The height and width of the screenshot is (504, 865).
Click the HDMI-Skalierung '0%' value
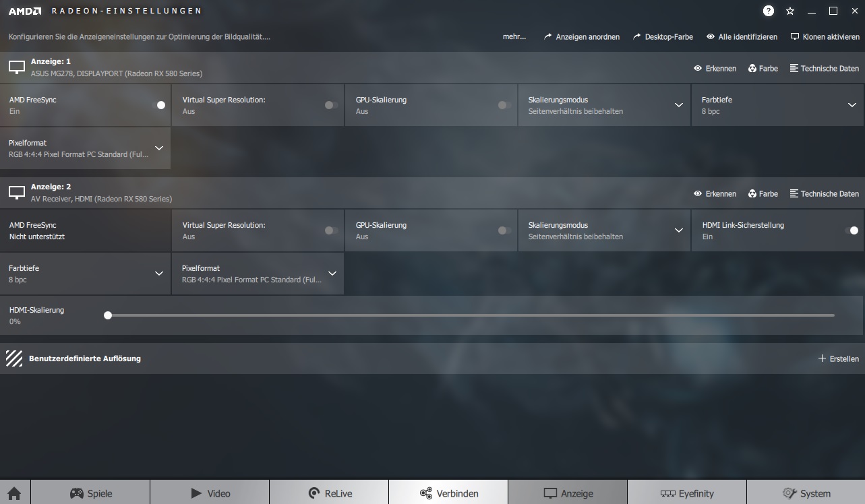[x=15, y=321]
